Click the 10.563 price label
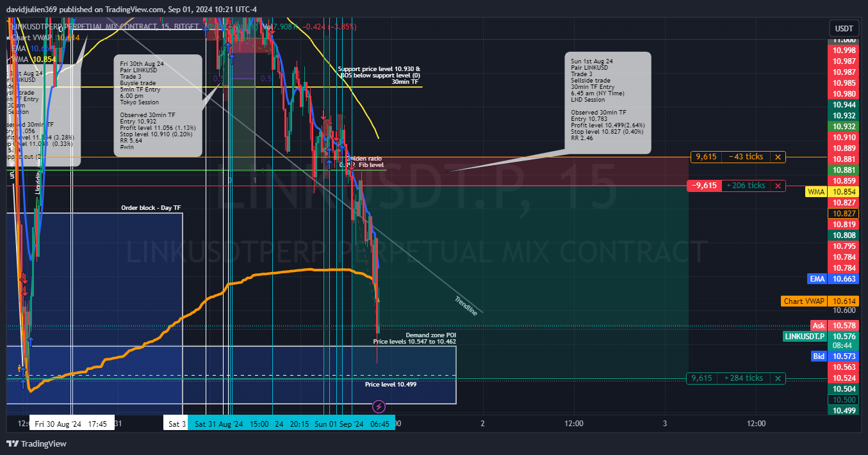 pyautogui.click(x=843, y=367)
